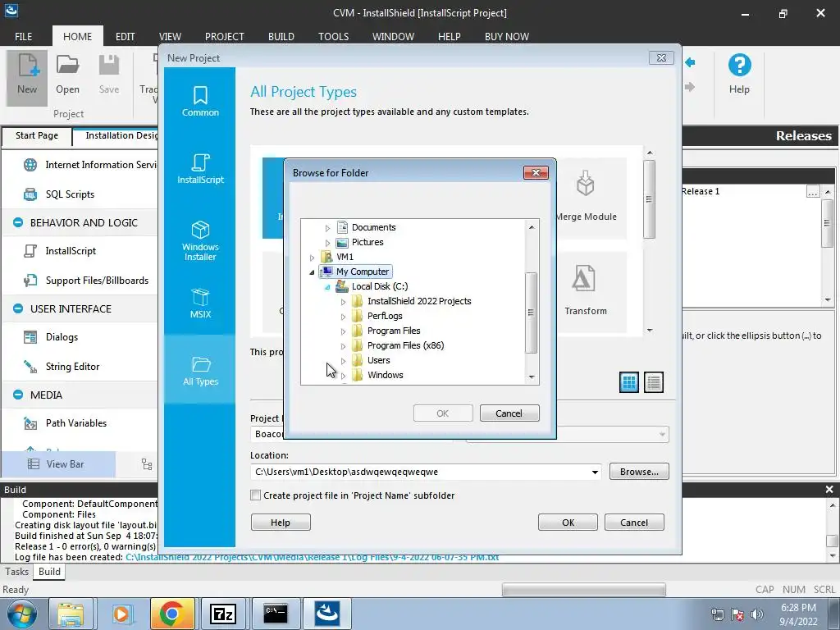This screenshot has width=840, height=630.
Task: Collapse the My Computer node
Action: pos(312,272)
